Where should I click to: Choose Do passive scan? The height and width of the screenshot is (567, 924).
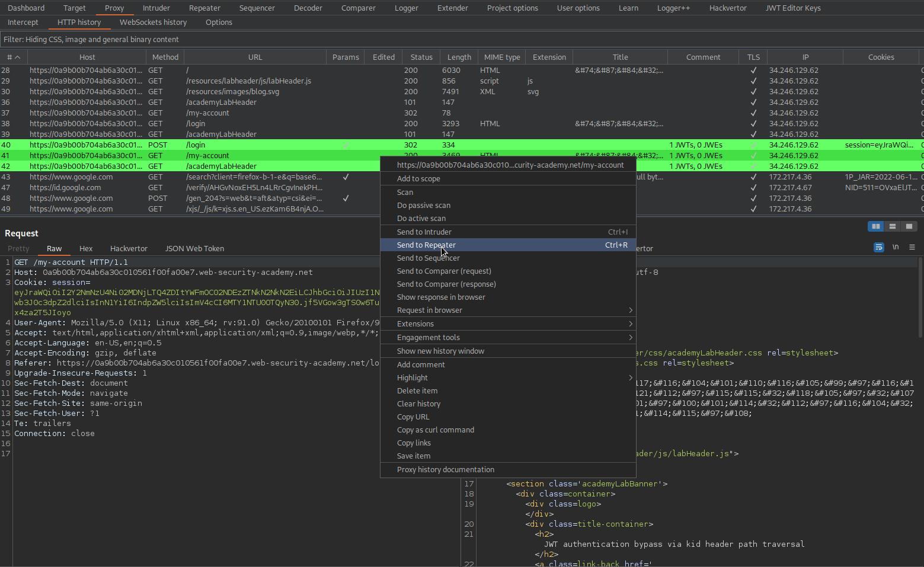tap(508, 206)
